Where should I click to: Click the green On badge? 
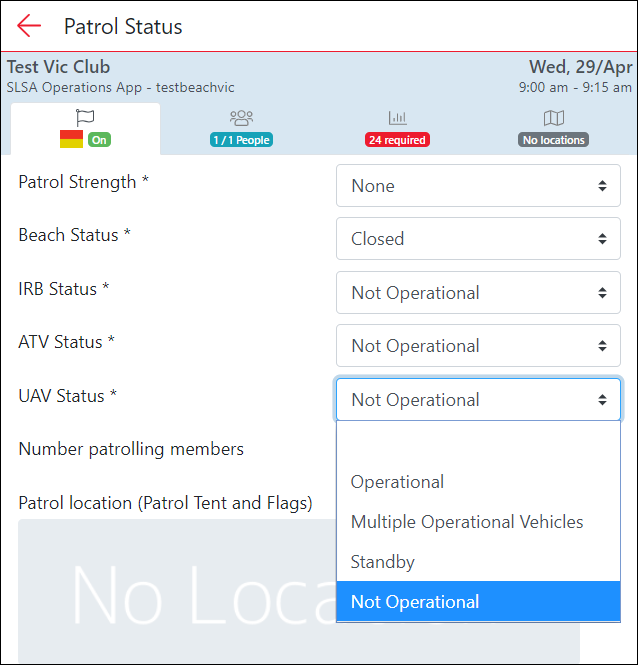[99, 140]
